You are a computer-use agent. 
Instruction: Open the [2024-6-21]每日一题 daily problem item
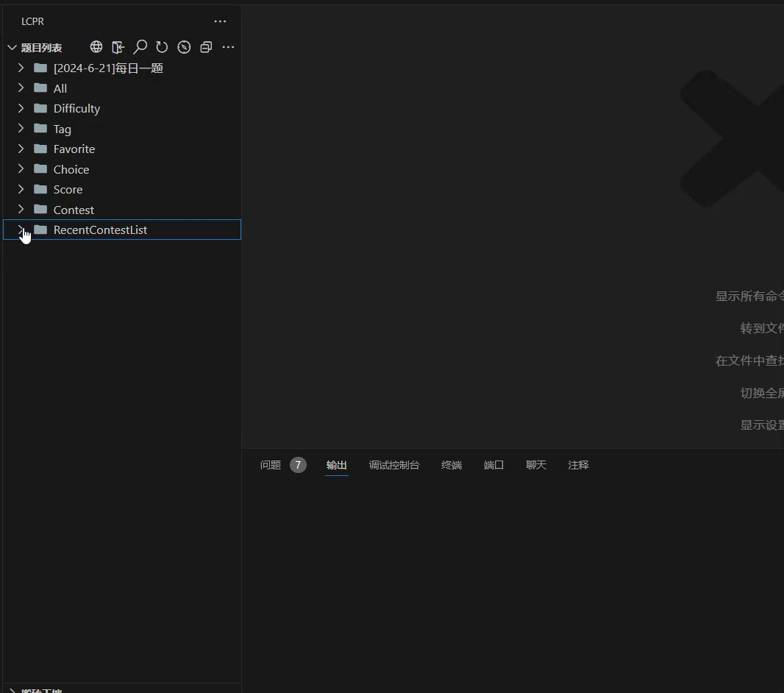coord(107,68)
